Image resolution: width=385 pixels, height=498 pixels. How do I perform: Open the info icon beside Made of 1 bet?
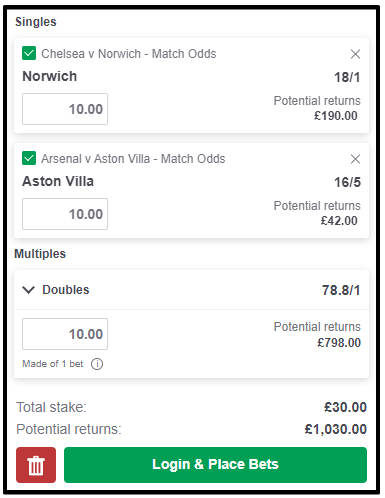(x=97, y=364)
